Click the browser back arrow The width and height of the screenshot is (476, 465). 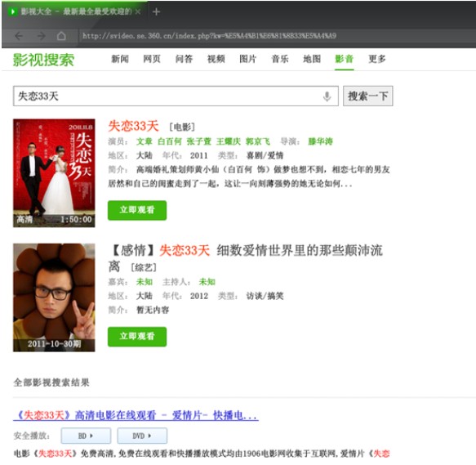click(19, 36)
